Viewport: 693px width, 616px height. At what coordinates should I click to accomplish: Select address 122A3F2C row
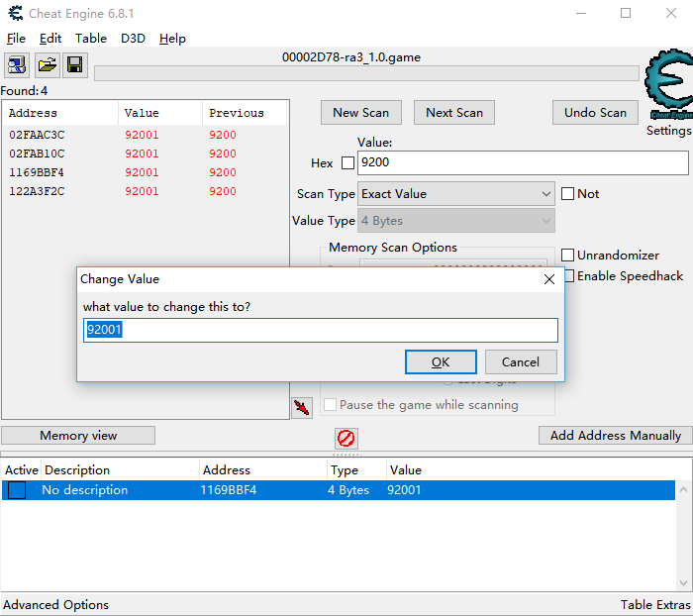click(145, 191)
